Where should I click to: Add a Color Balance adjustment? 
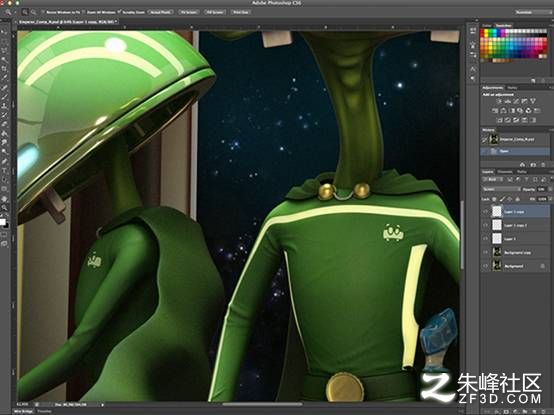(x=503, y=111)
